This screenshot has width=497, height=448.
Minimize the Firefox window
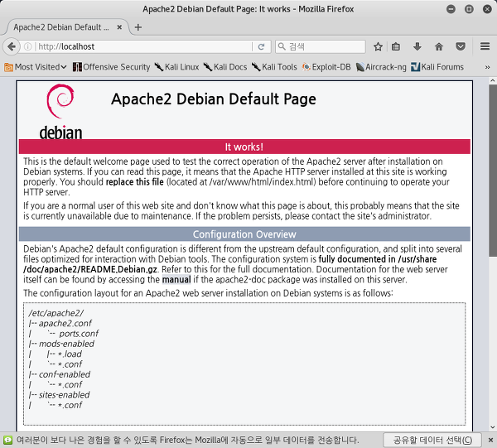pyautogui.click(x=451, y=9)
